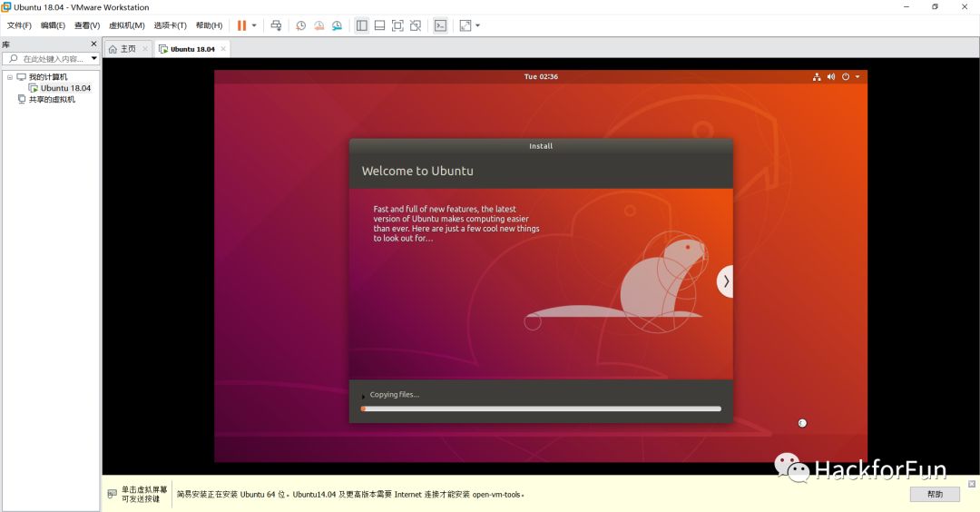Open the 选项卡(T) menu
Screen dimensions: 980x512
coord(170,25)
